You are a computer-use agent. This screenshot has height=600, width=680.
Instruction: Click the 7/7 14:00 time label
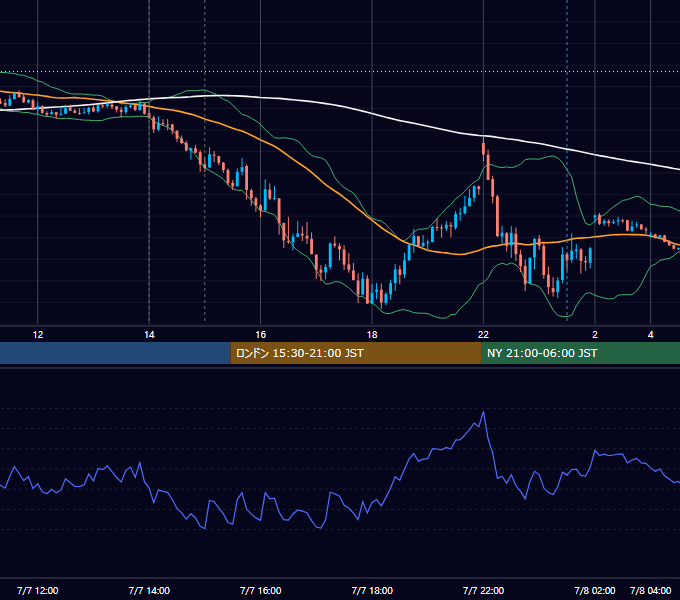tap(149, 590)
